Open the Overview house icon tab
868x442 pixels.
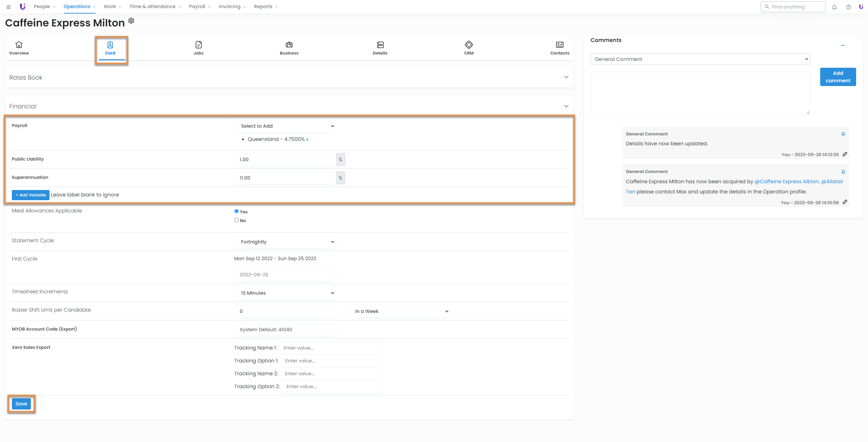click(x=19, y=48)
